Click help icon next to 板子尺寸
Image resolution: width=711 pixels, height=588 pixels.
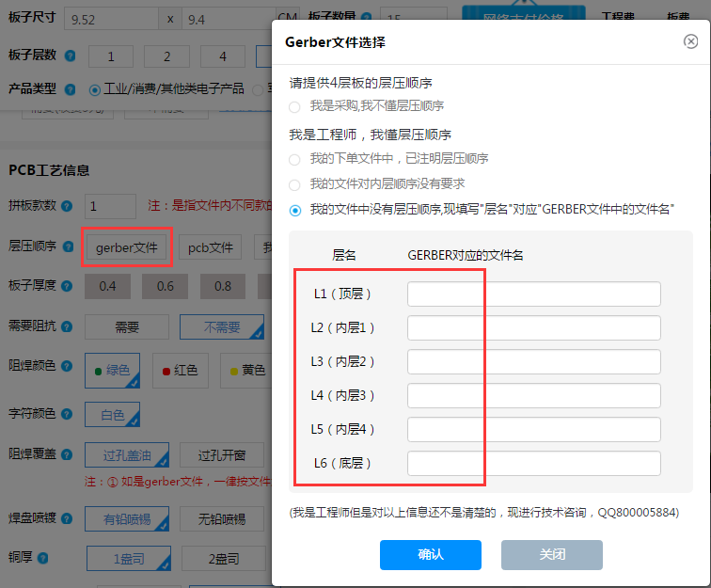click(70, 19)
